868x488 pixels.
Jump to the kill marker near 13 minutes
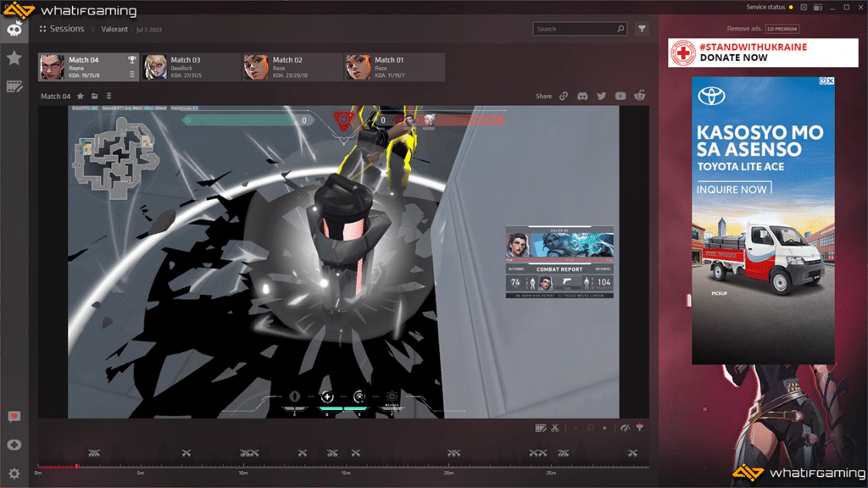coord(303,453)
